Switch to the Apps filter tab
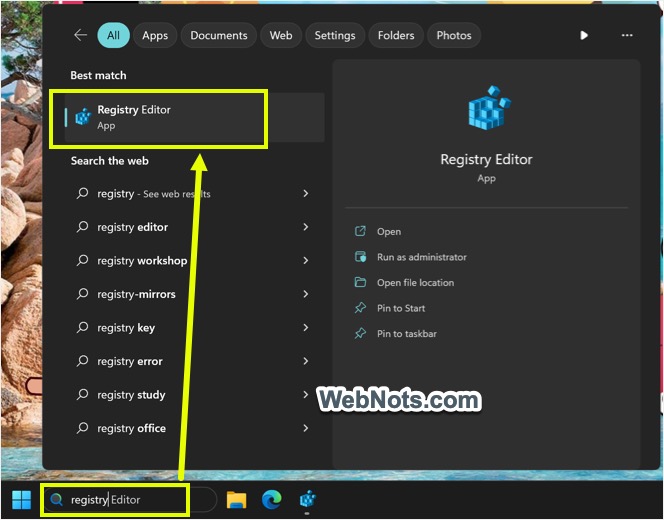 coord(155,35)
